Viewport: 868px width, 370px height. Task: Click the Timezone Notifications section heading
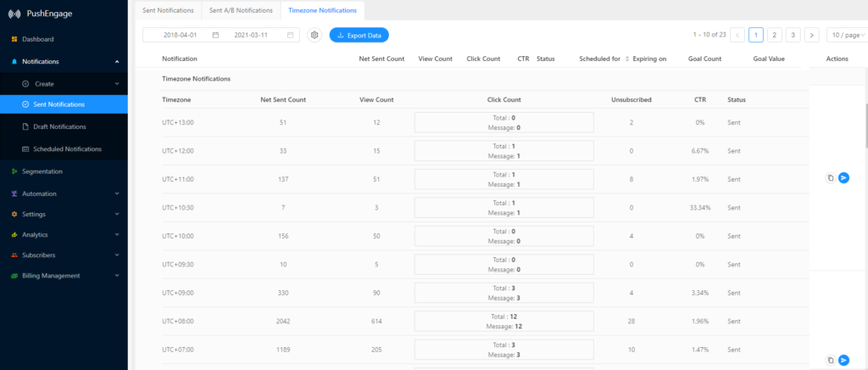pyautogui.click(x=196, y=79)
